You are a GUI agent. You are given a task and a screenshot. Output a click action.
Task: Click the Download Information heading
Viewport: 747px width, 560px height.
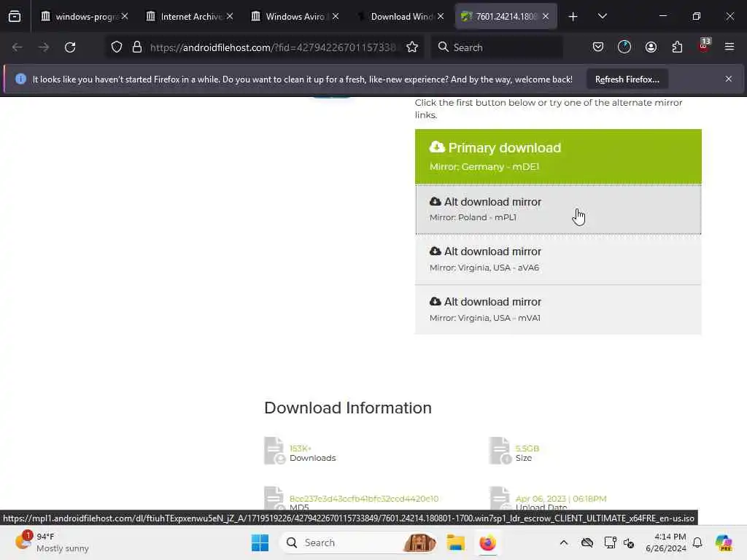point(348,408)
